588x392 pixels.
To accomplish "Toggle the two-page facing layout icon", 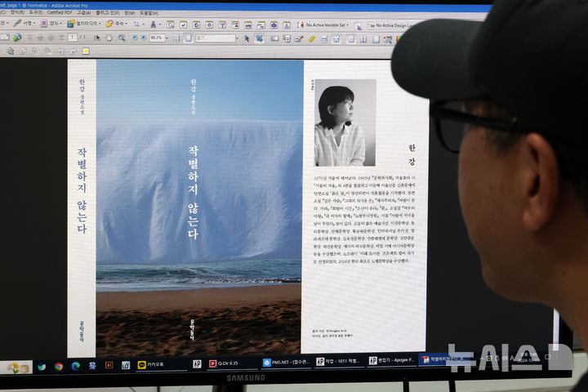I will [x=363, y=39].
